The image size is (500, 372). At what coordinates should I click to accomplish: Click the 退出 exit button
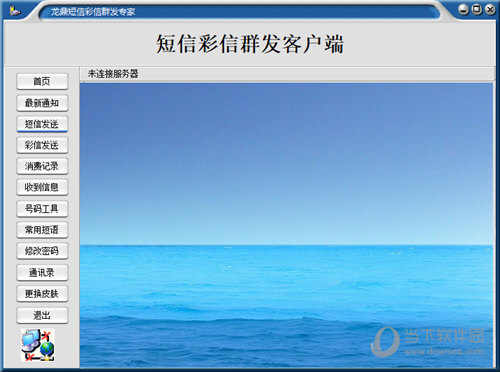[x=42, y=315]
